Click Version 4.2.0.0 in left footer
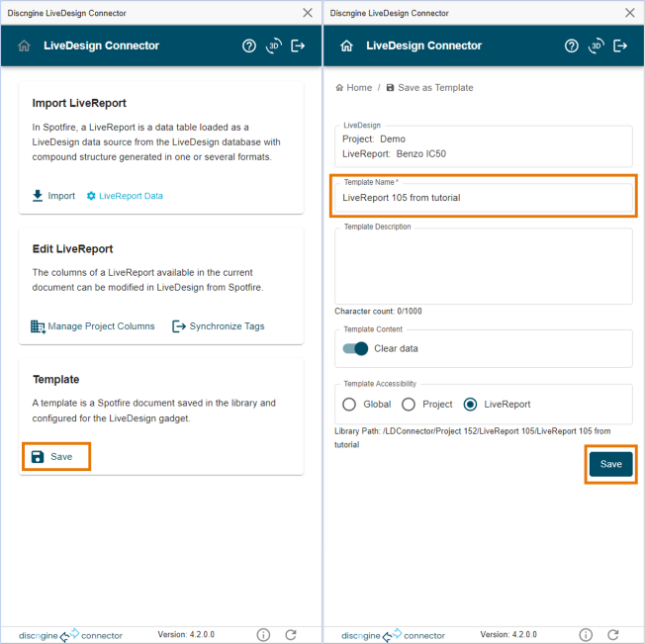Image resolution: width=645 pixels, height=644 pixels. [x=186, y=634]
